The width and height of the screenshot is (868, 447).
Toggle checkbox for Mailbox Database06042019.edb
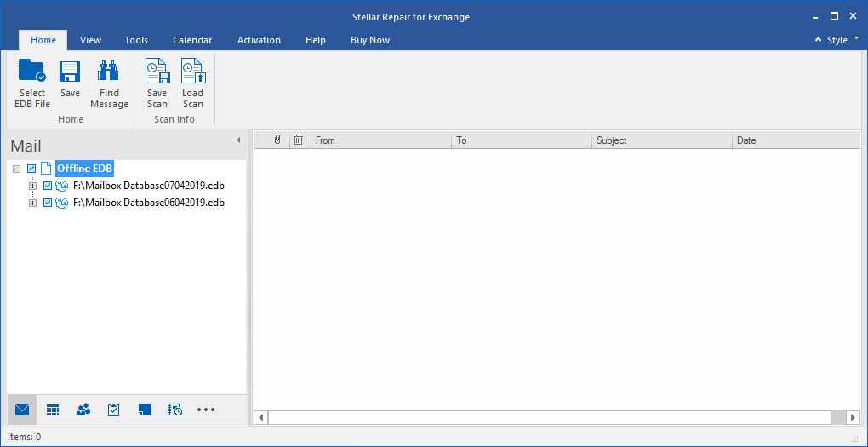point(48,203)
